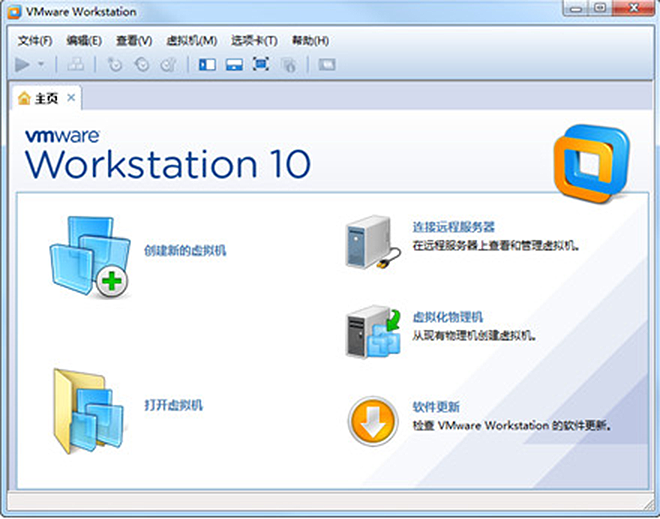Click the 创建新的虚拟机 link
This screenshot has height=519, width=660.
click(185, 250)
